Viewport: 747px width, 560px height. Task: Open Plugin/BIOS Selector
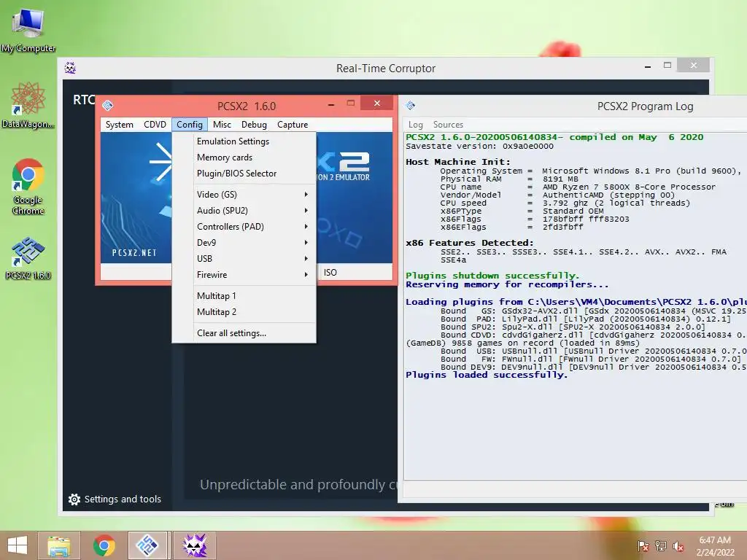(x=244, y=174)
